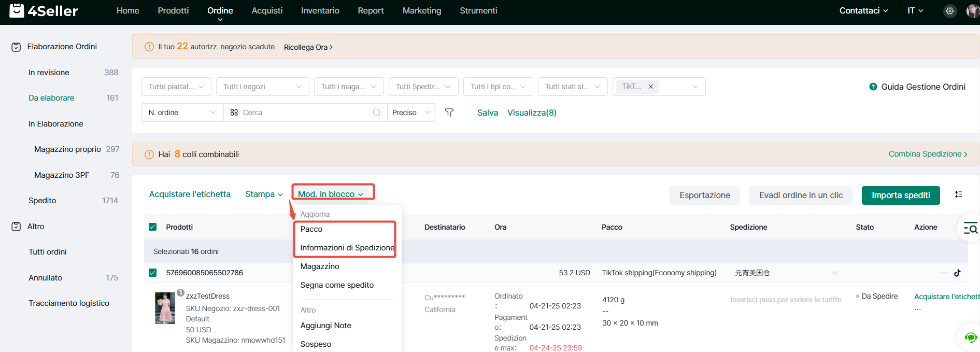
Task: Click the advanced filter funnel icon
Action: click(x=449, y=112)
